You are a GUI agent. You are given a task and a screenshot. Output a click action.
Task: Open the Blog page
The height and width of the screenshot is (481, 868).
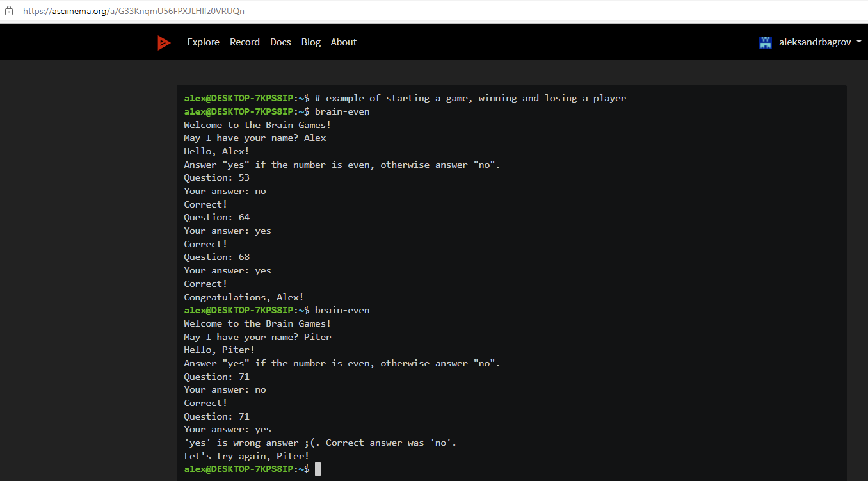tap(310, 42)
